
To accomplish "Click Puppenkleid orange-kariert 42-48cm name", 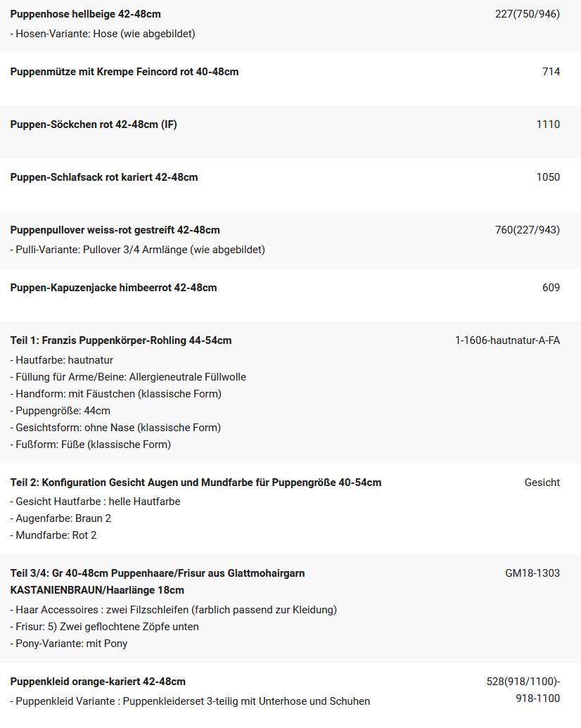I will coord(98,682).
